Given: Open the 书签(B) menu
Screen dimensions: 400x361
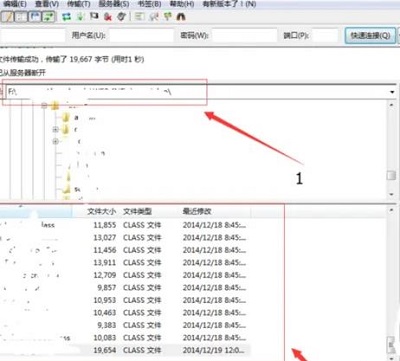Looking at the screenshot, I should [149, 4].
